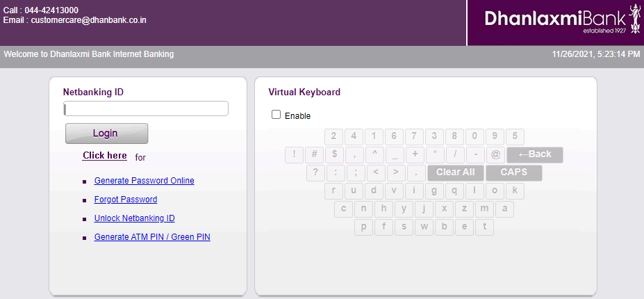The image size is (644, 299).
Task: Tap the digit 6 virtual key
Action: click(394, 137)
